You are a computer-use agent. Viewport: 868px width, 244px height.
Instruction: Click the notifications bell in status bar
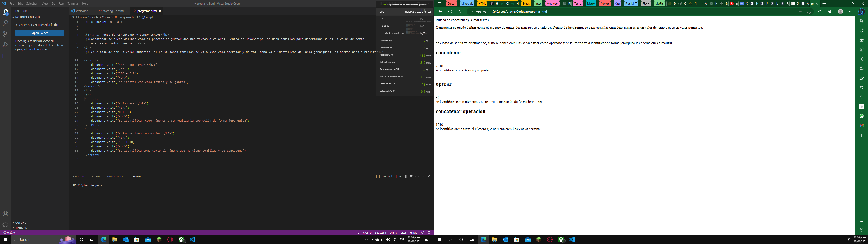429,232
